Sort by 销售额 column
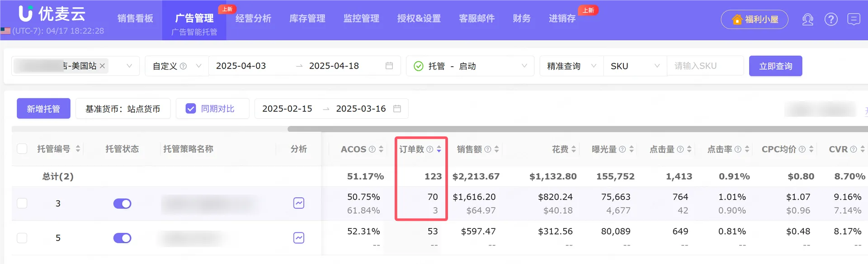 [x=497, y=149]
